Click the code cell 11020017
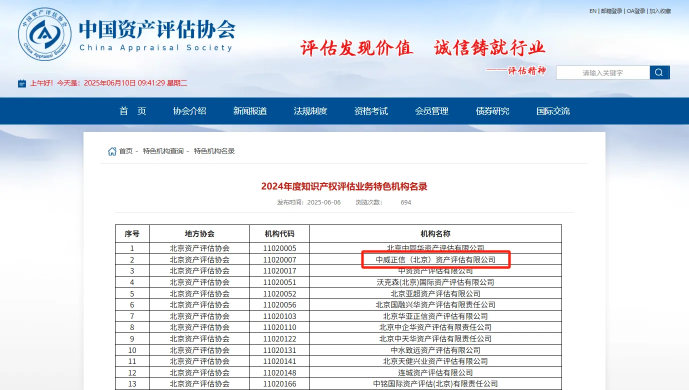Image resolution: width=689 pixels, height=390 pixels. coord(279,271)
